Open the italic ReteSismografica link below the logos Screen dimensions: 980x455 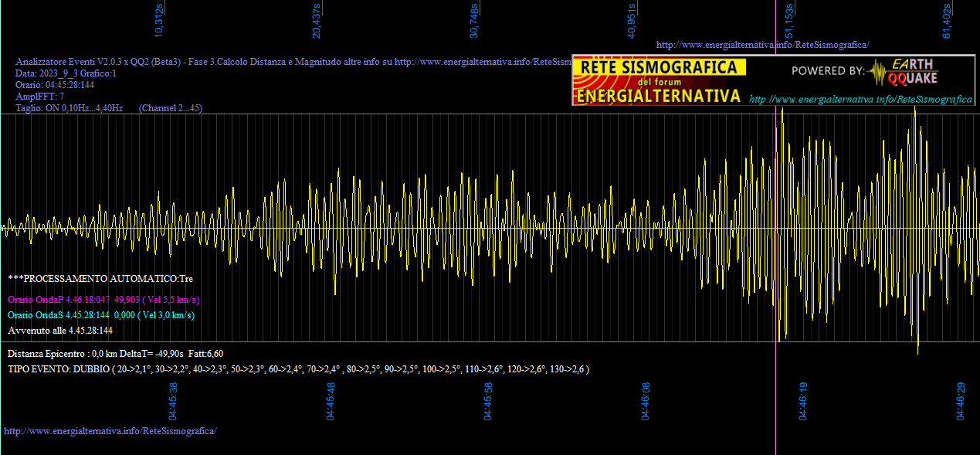[x=861, y=99]
